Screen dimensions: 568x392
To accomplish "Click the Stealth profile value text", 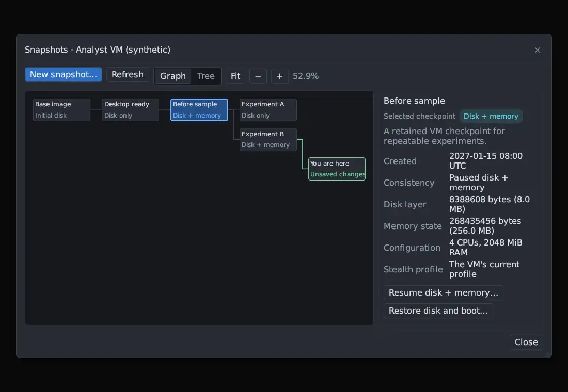I will click(484, 269).
